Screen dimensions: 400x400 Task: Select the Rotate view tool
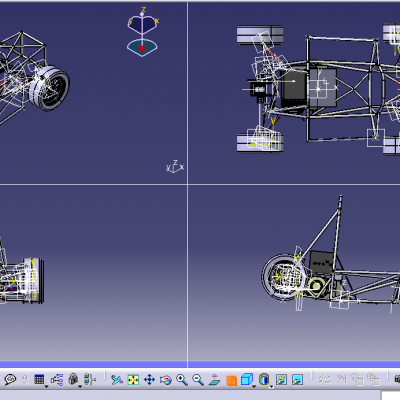pos(166,380)
